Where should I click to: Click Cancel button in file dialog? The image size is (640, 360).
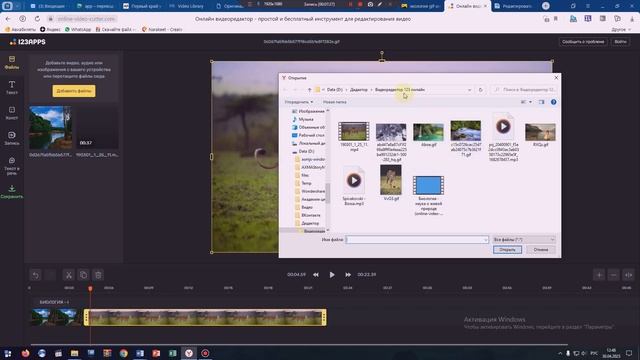point(540,249)
